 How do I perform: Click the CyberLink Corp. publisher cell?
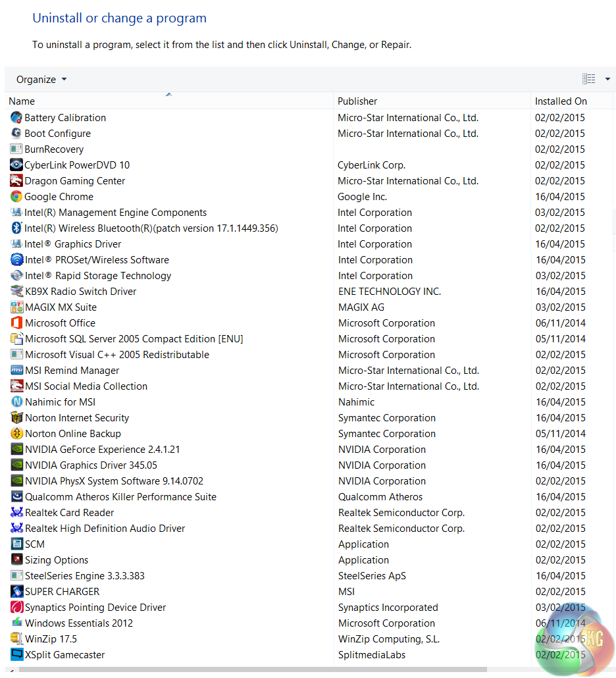(371, 165)
